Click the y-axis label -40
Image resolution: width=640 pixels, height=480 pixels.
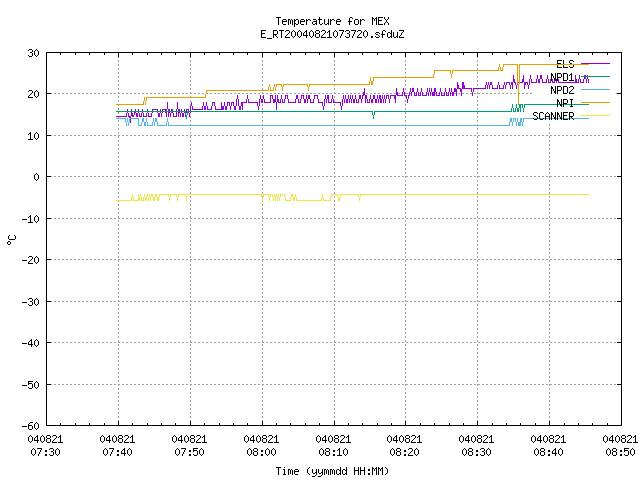pyautogui.click(x=31, y=343)
